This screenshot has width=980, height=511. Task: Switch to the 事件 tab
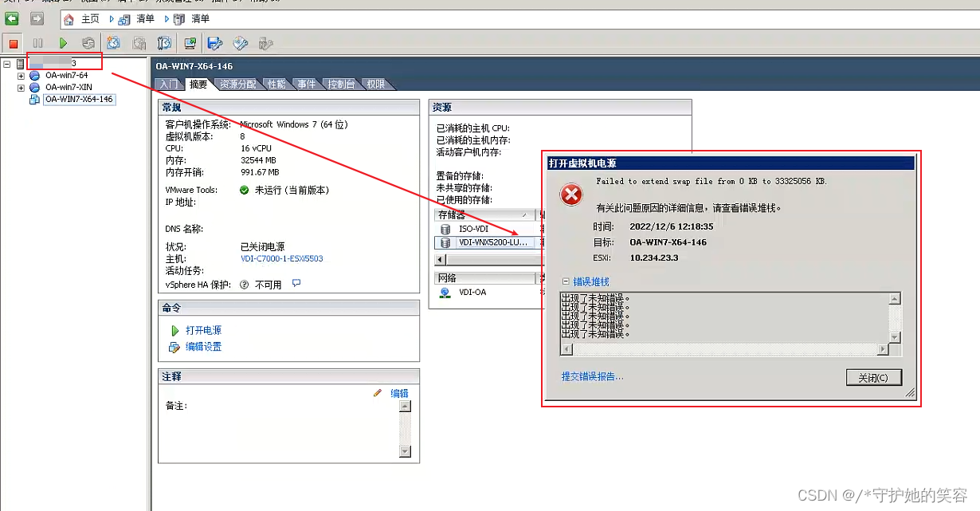[x=307, y=84]
